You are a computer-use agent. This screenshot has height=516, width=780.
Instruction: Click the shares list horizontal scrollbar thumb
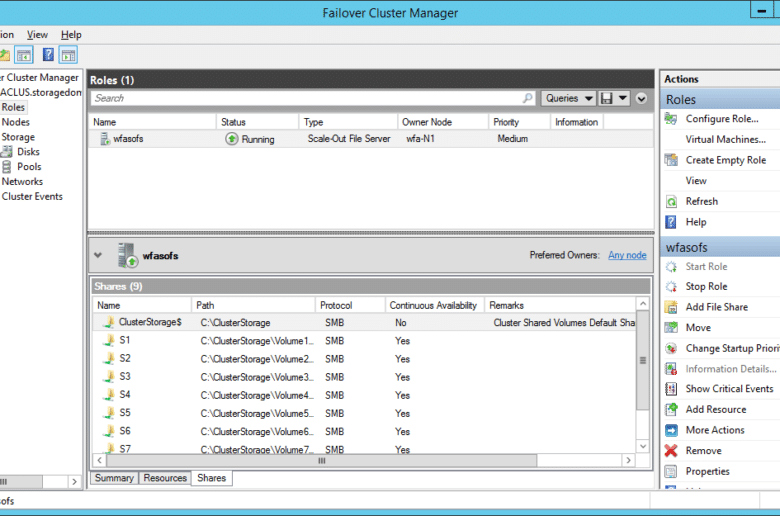click(x=321, y=460)
